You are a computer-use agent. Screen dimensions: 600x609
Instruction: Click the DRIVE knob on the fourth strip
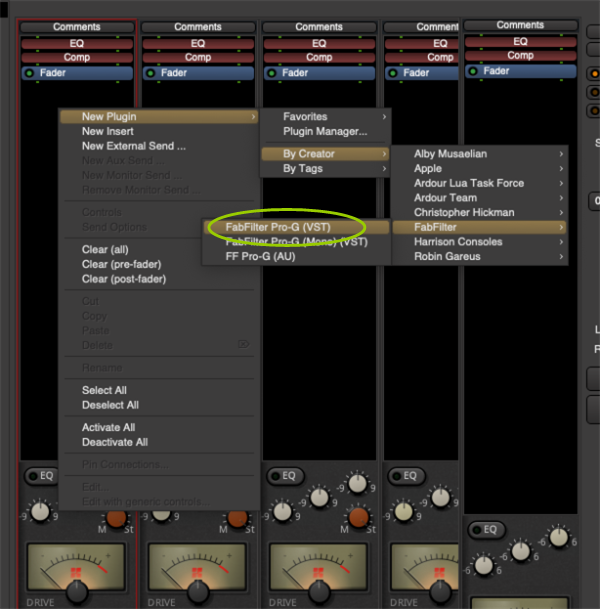(x=440, y=592)
